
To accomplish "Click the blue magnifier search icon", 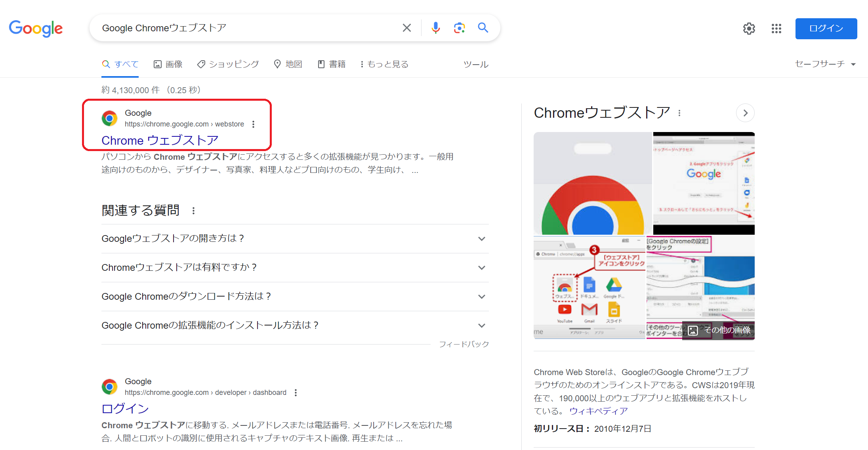I will click(x=483, y=28).
